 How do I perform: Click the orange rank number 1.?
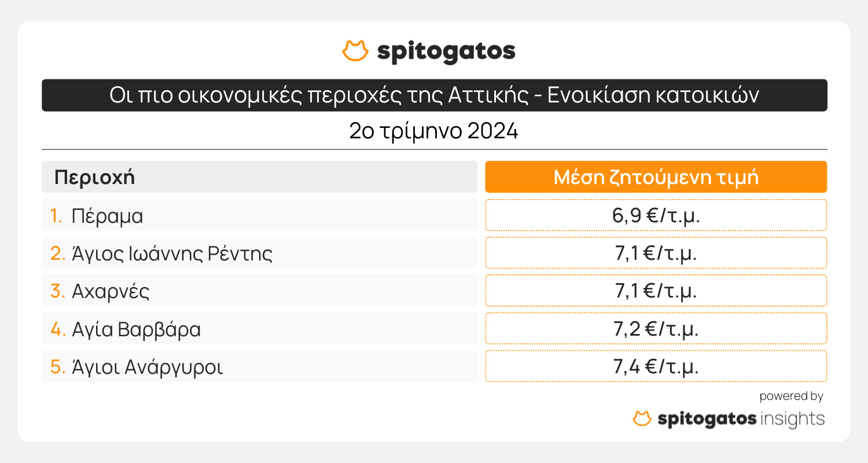(x=56, y=216)
